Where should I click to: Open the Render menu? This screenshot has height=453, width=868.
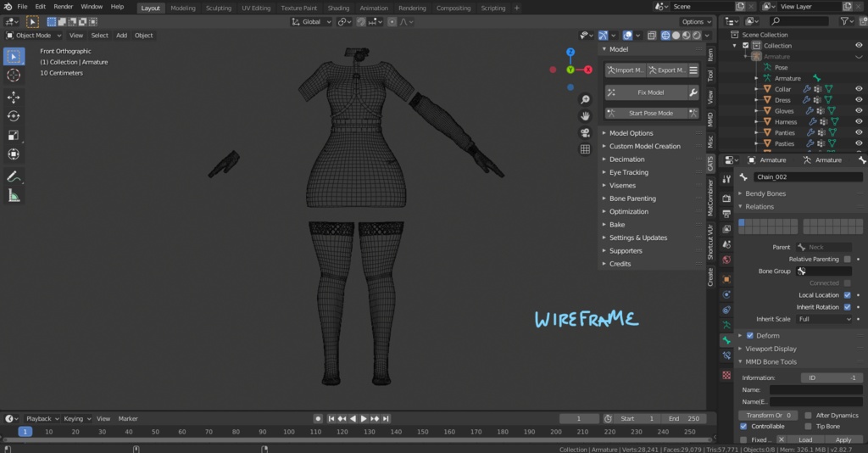tap(64, 7)
